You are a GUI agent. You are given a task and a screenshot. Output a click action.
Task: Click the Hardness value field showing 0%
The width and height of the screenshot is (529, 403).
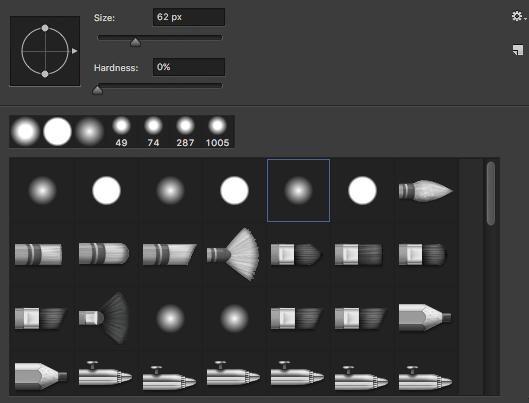189,67
